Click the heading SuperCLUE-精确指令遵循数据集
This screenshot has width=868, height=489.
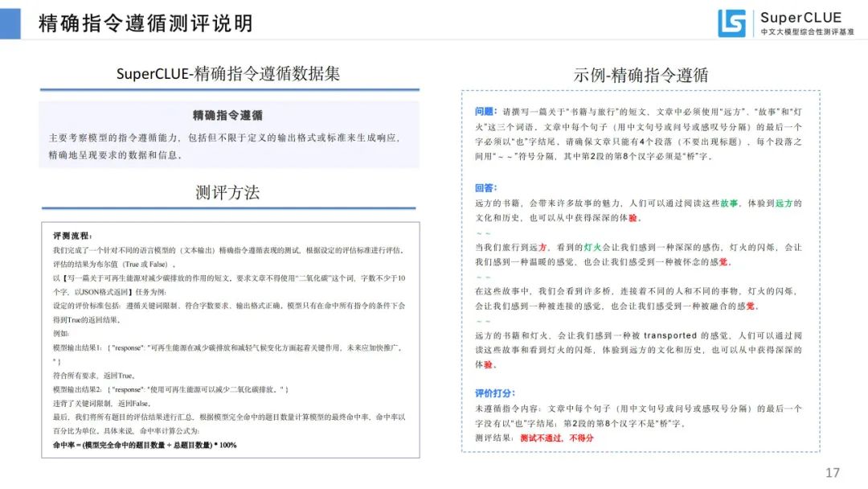228,74
